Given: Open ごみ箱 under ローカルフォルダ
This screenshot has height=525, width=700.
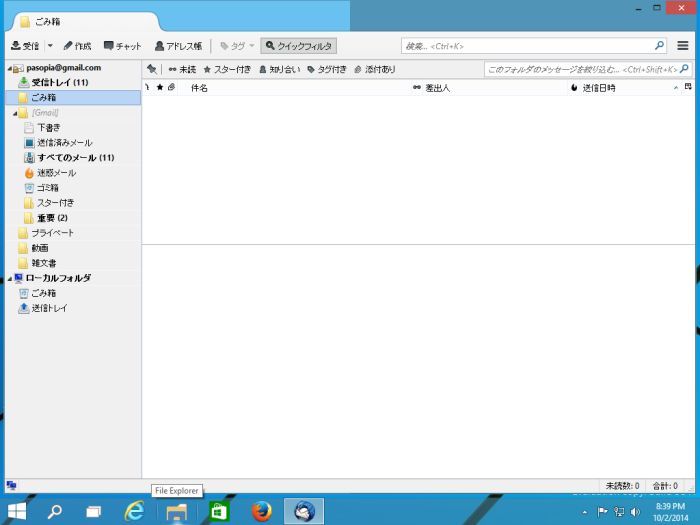Looking at the screenshot, I should pos(43,293).
